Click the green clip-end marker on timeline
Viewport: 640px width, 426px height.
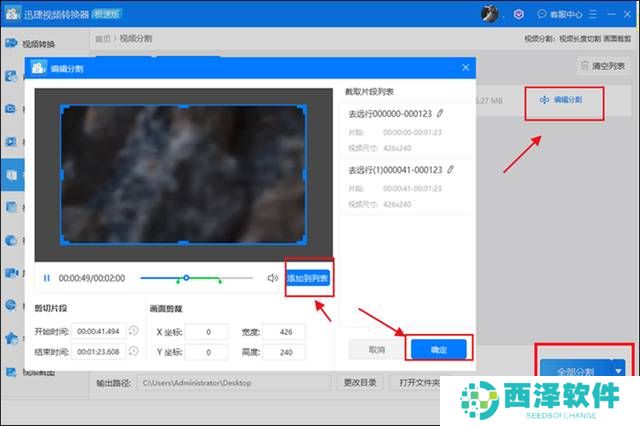tap(220, 281)
